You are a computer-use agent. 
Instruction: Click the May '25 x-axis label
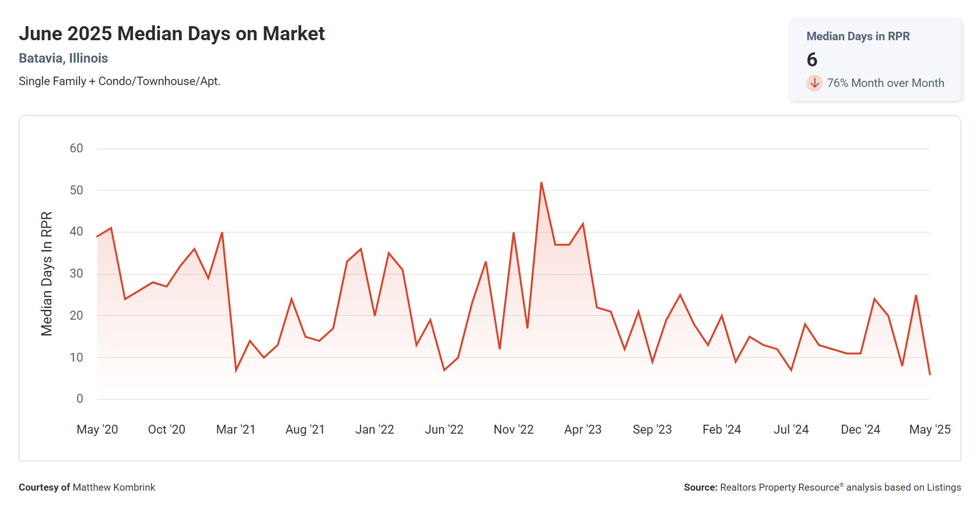pyautogui.click(x=930, y=429)
